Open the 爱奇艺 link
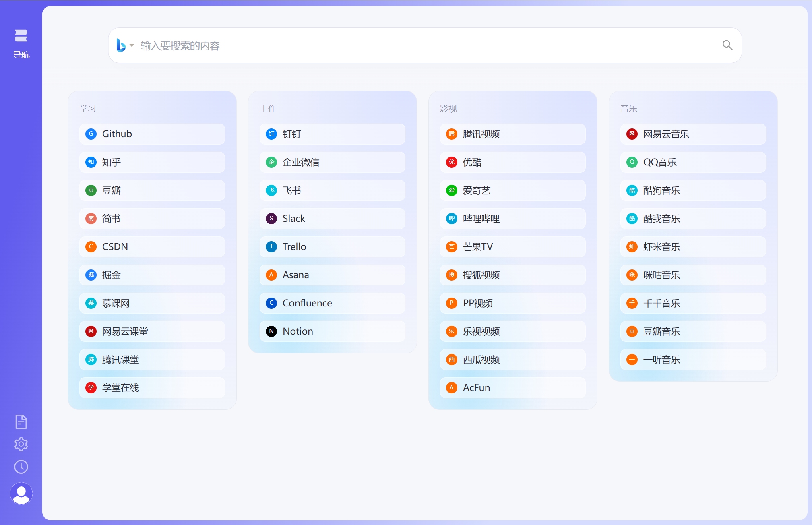 pyautogui.click(x=513, y=190)
